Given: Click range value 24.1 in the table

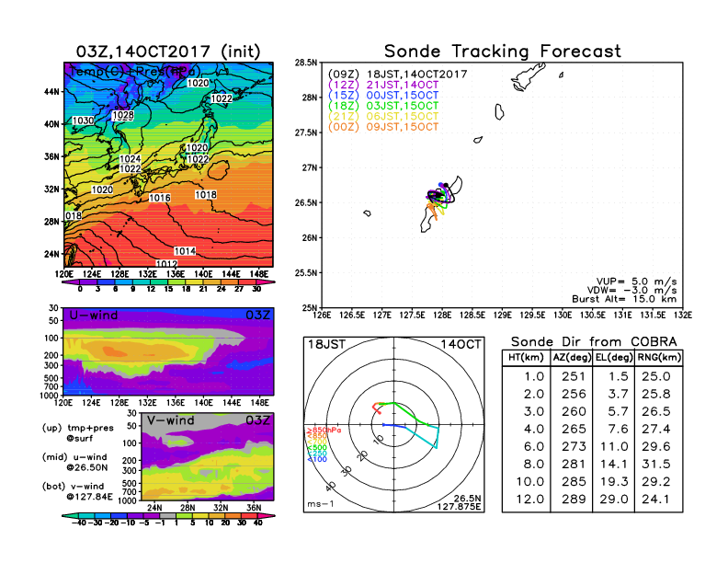Looking at the screenshot, I should click(656, 500).
